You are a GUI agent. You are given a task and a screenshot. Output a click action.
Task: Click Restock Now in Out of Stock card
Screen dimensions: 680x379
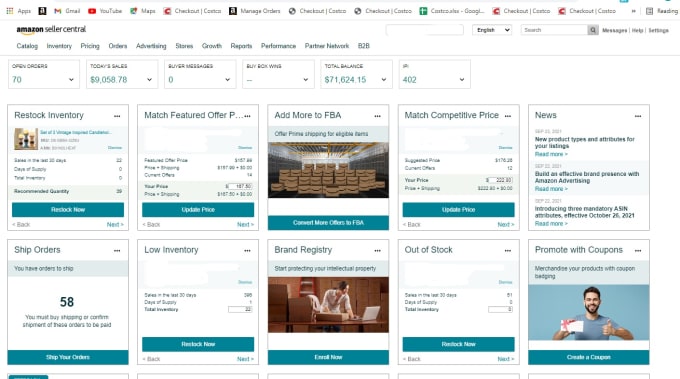point(458,344)
